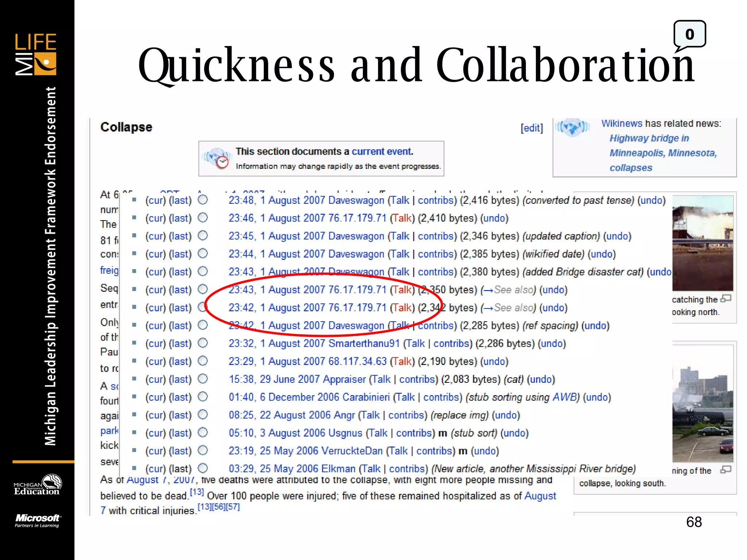Click (last) on the 23:46 revision row
Image resolution: width=747 pixels, height=560 pixels.
pyautogui.click(x=180, y=218)
